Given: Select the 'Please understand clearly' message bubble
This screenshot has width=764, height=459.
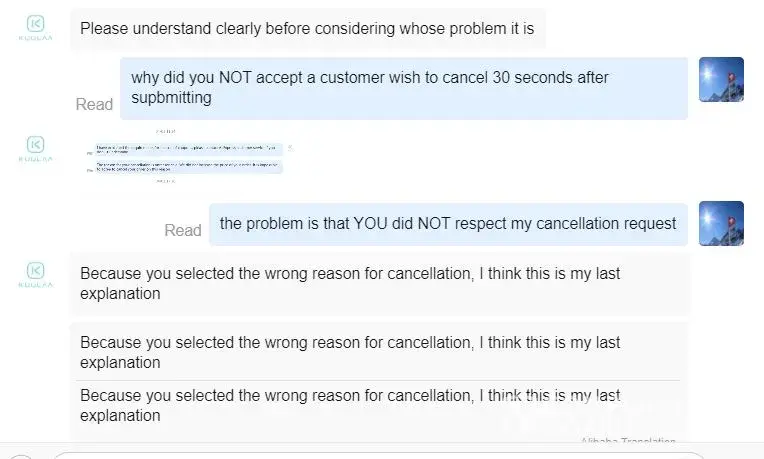Looking at the screenshot, I should point(307,28).
